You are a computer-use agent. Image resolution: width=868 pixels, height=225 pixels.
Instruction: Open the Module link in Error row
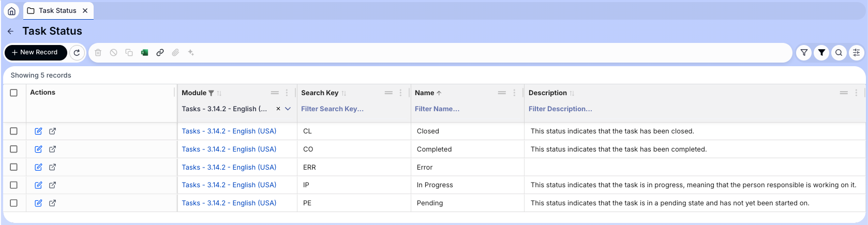click(229, 168)
